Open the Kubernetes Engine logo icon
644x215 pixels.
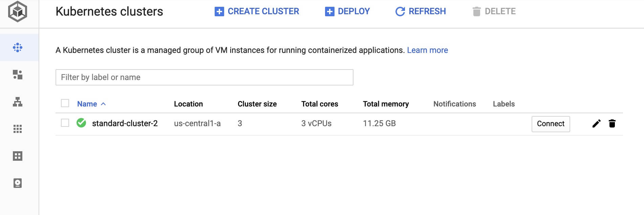(18, 12)
